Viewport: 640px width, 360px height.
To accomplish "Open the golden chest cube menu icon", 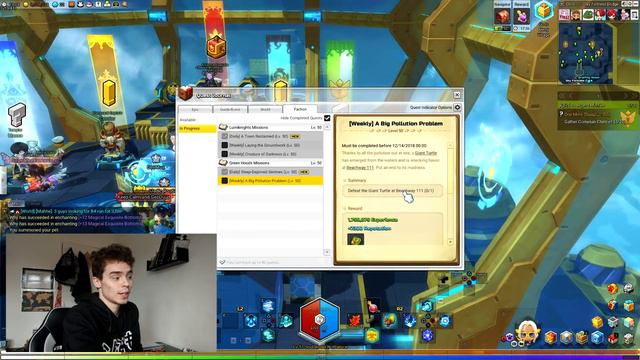I will 582,338.
